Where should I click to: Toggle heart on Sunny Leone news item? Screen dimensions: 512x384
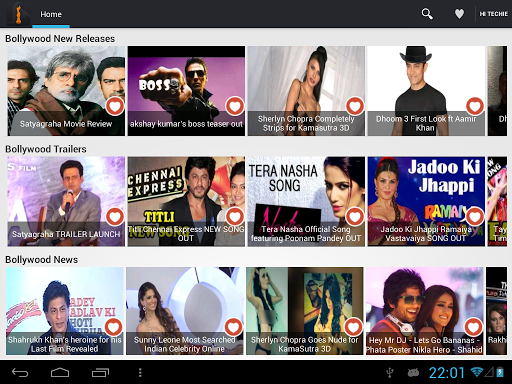tap(233, 327)
